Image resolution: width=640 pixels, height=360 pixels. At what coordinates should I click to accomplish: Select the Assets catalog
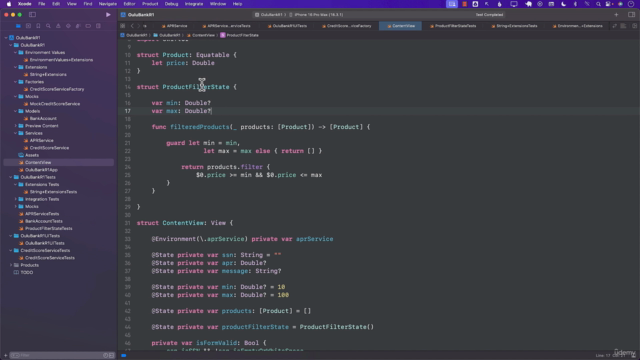coord(32,155)
